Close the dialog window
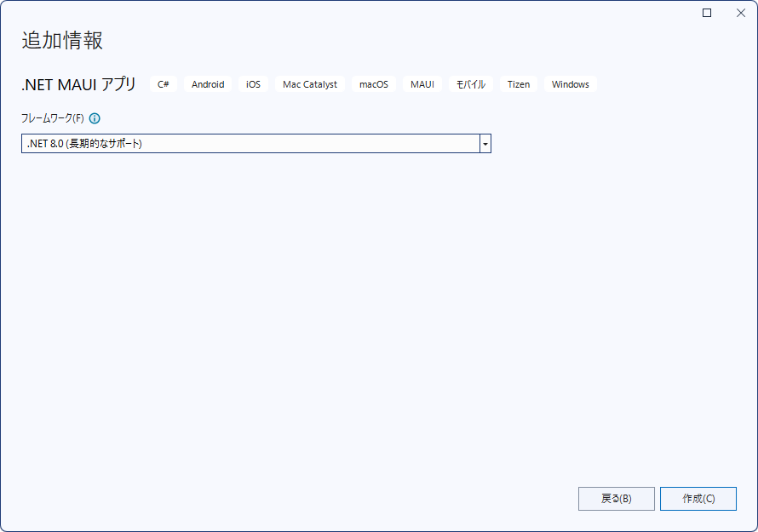 pos(741,13)
